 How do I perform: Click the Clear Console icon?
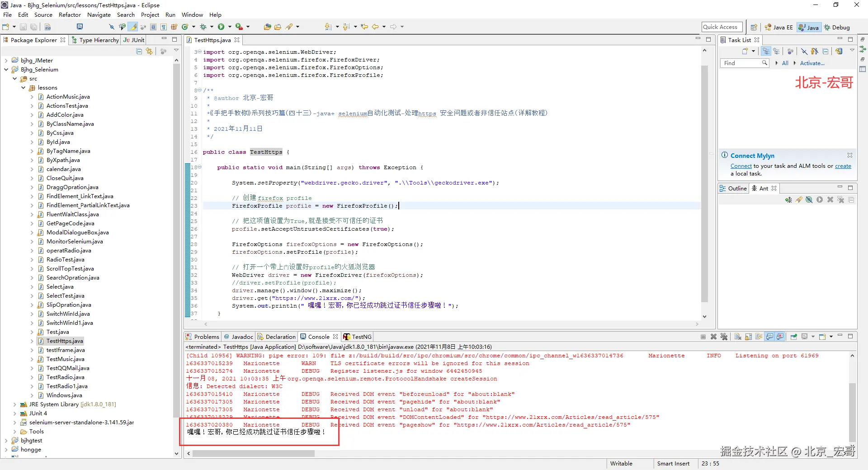click(x=738, y=337)
